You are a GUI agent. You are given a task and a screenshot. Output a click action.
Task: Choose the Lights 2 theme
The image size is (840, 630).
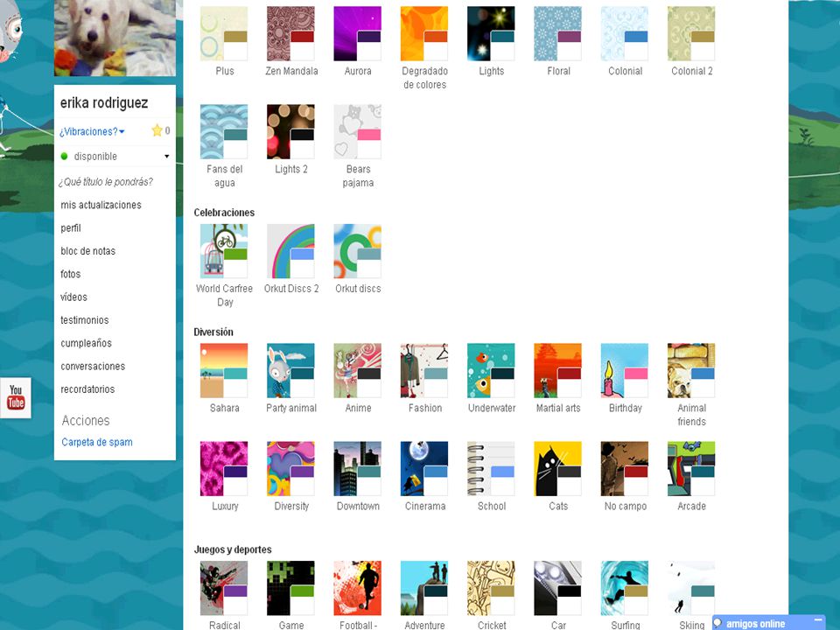point(290,132)
